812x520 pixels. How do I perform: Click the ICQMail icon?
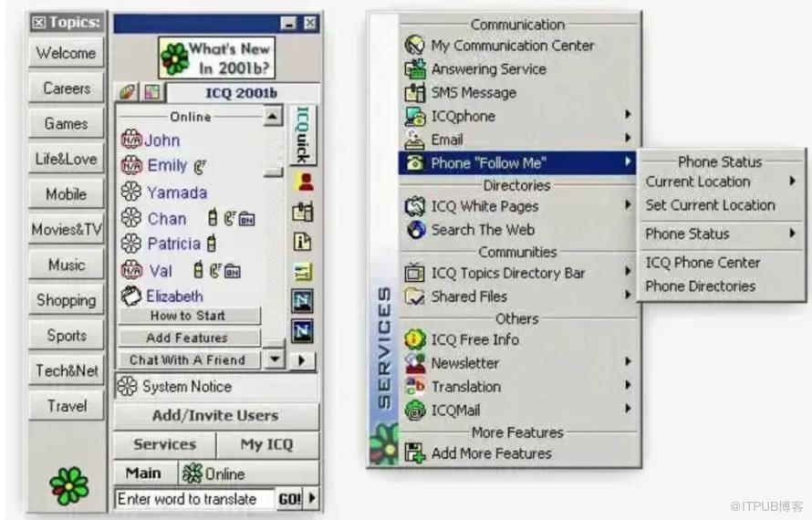coord(415,410)
